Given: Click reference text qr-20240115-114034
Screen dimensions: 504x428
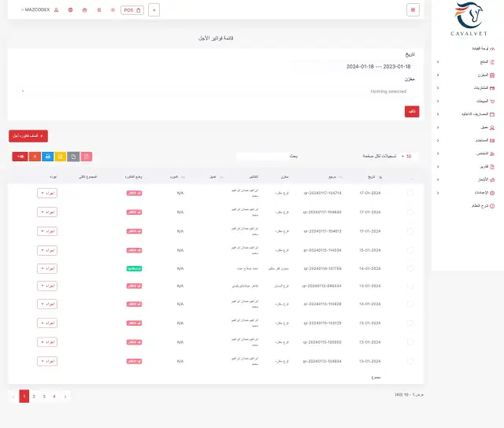Looking at the screenshot, I should [322, 250].
